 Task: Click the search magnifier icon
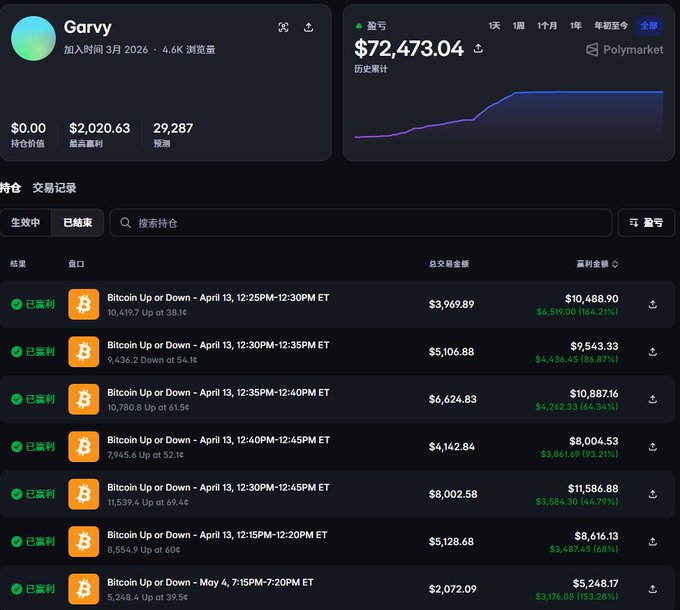coord(125,223)
